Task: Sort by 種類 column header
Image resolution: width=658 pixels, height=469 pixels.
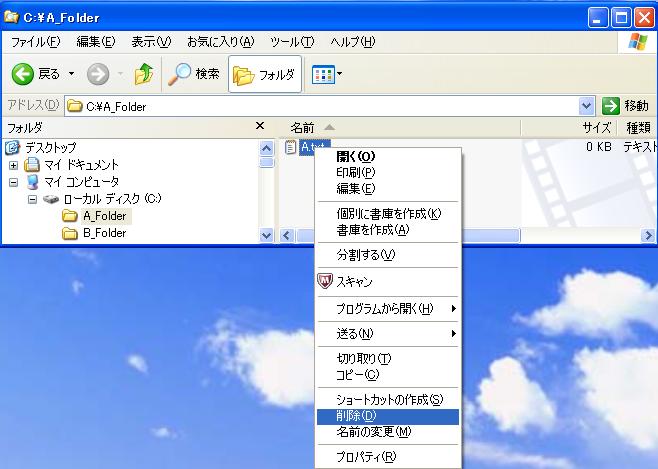Action: point(637,127)
